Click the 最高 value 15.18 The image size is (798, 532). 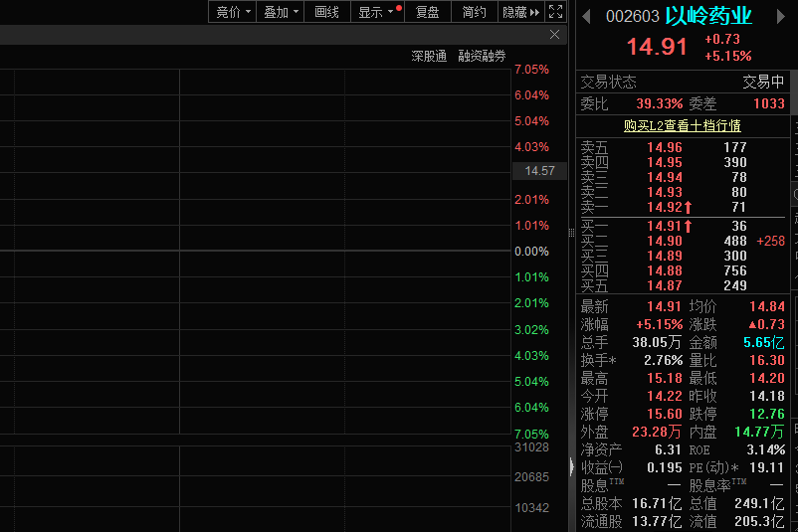664,378
